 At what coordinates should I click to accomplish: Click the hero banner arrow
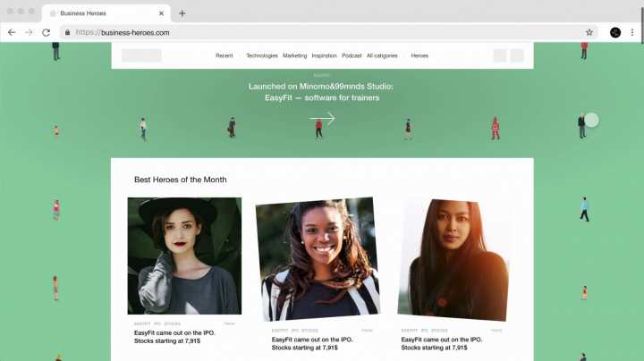pyautogui.click(x=322, y=119)
